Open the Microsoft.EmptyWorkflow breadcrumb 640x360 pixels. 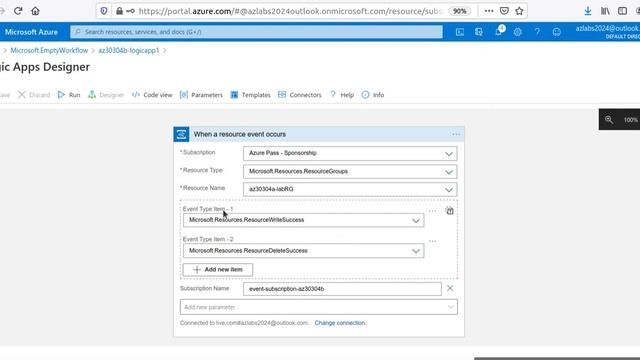click(49, 50)
